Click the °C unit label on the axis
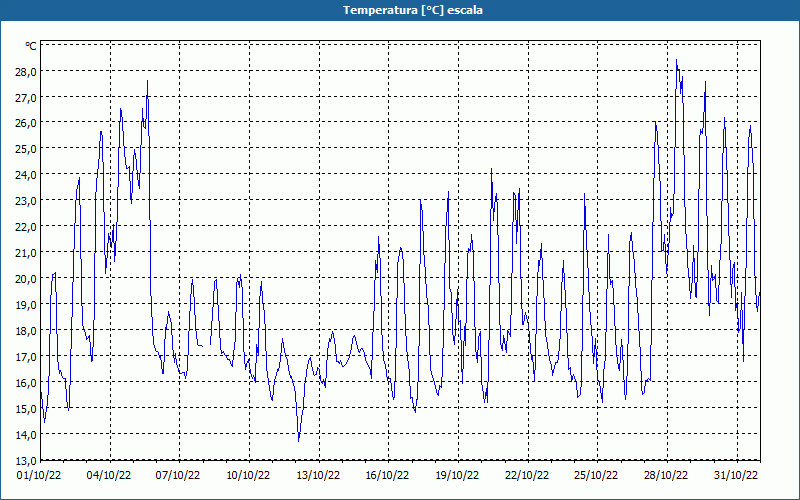The width and height of the screenshot is (800, 500). click(x=31, y=46)
